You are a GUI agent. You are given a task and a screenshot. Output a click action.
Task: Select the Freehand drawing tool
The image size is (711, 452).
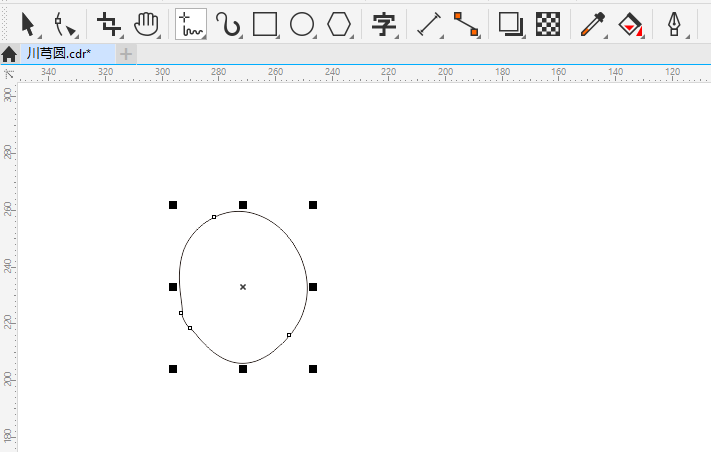191,24
